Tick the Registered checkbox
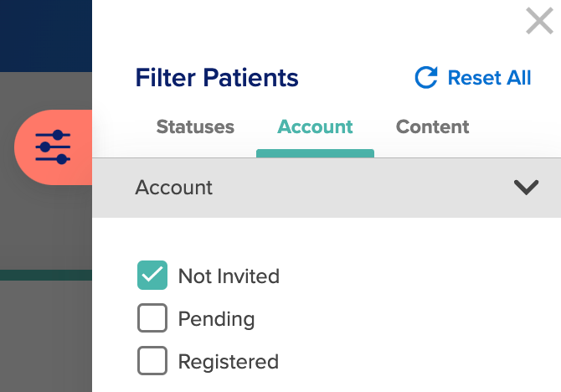 tap(152, 360)
